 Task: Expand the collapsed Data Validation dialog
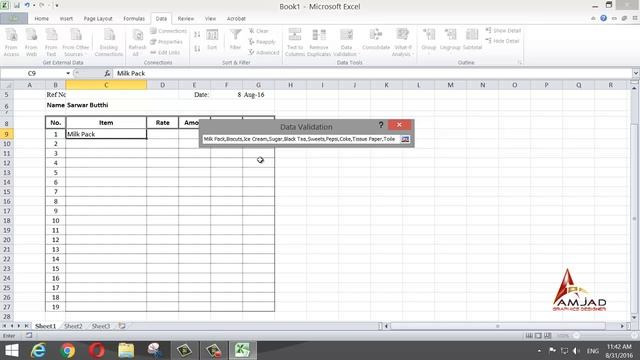click(405, 139)
